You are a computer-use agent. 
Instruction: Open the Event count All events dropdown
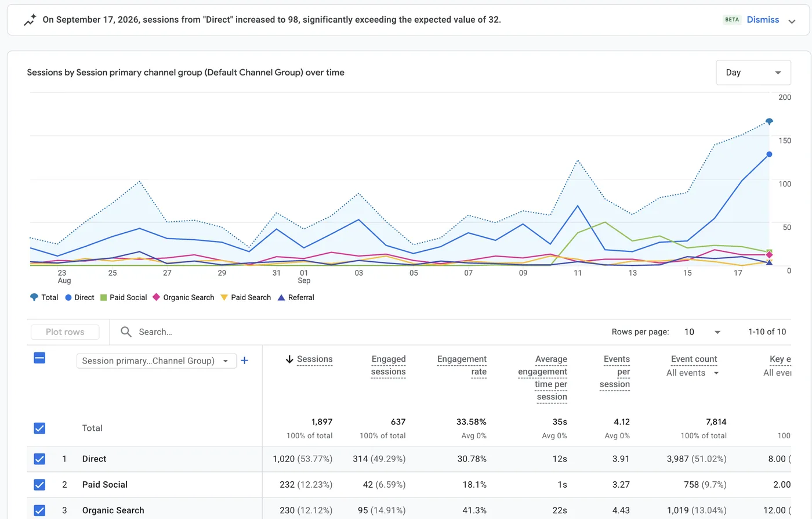click(693, 373)
